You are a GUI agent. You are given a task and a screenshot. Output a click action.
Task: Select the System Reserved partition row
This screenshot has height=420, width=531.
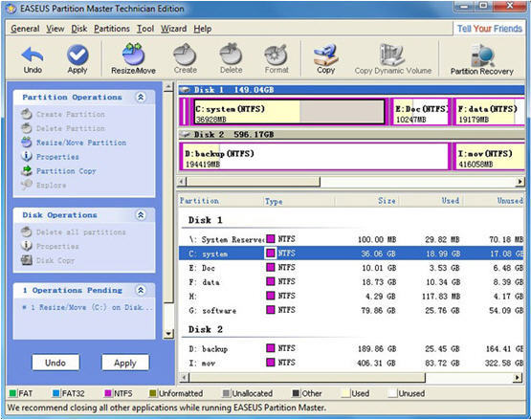click(351, 239)
